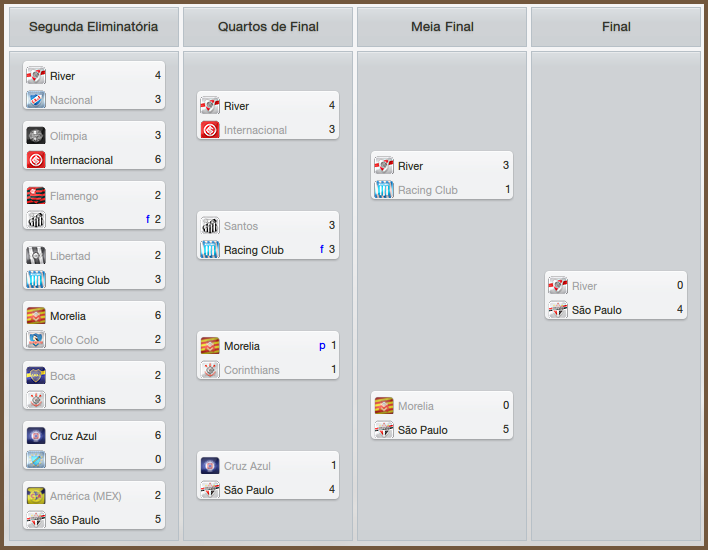
Task: Click the Olimpia club crest
Action: pyautogui.click(x=36, y=136)
